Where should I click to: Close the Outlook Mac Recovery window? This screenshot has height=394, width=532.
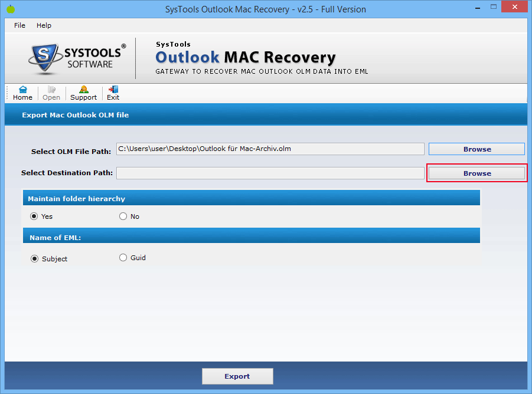click(x=514, y=6)
